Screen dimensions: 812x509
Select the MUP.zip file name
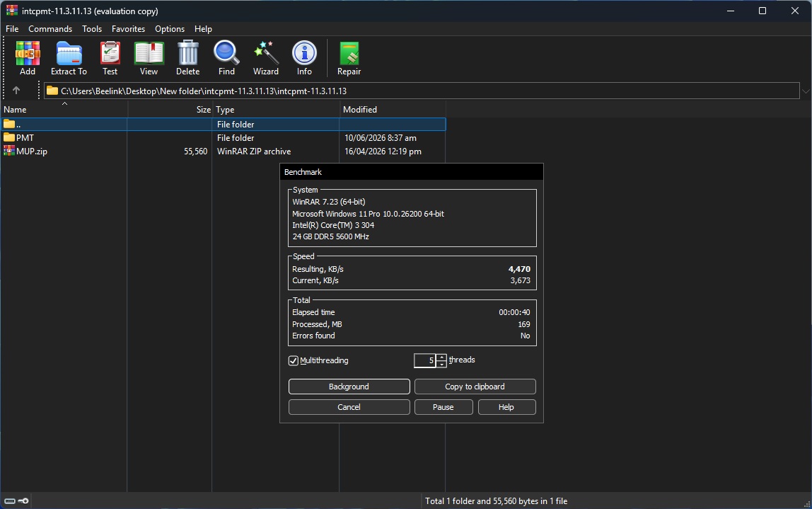coord(32,151)
